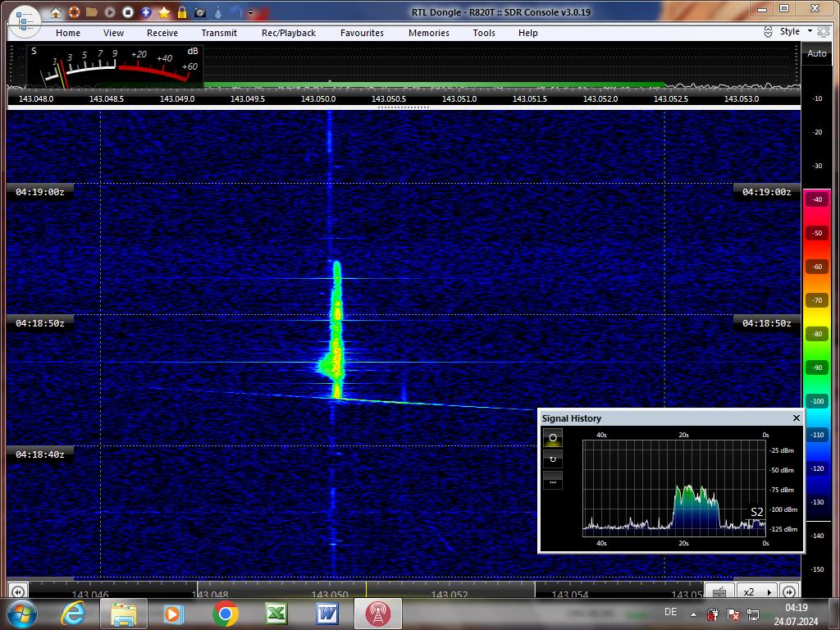This screenshot has width=840, height=630.
Task: Open the Rec/Playback ribbon tab
Action: pos(289,33)
